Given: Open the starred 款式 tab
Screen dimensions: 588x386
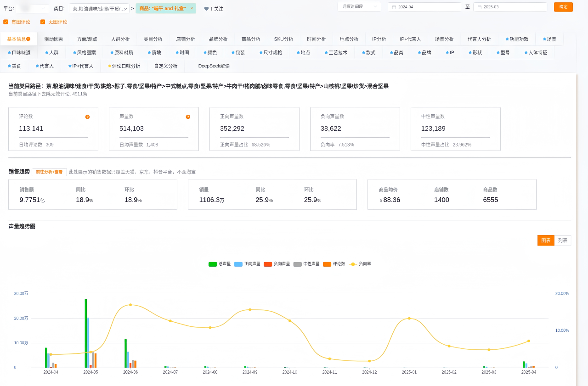Looking at the screenshot, I should (368, 52).
